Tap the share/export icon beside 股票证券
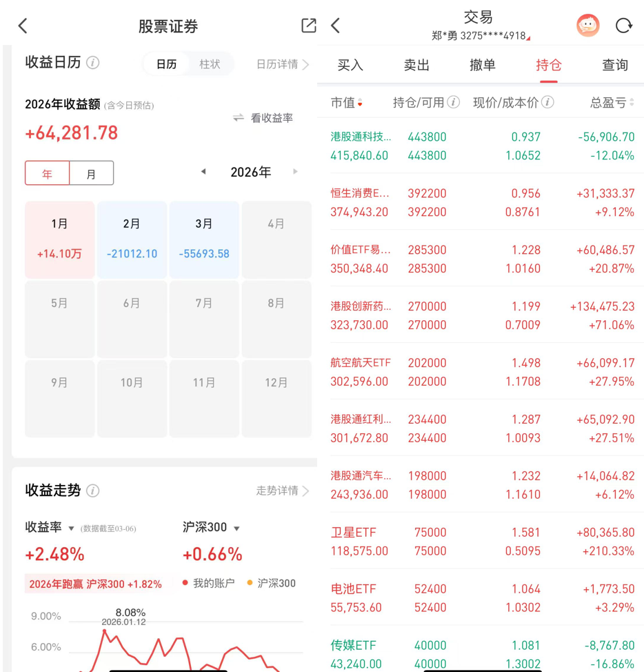 [309, 26]
